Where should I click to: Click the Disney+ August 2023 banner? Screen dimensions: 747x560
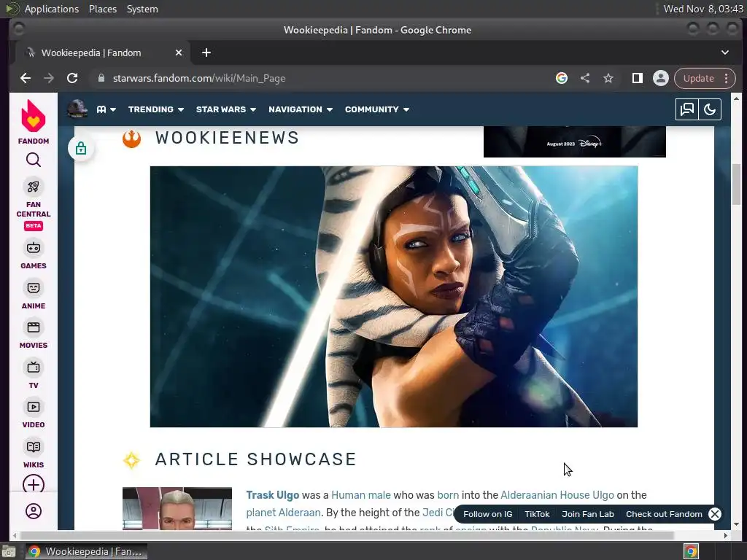point(575,141)
